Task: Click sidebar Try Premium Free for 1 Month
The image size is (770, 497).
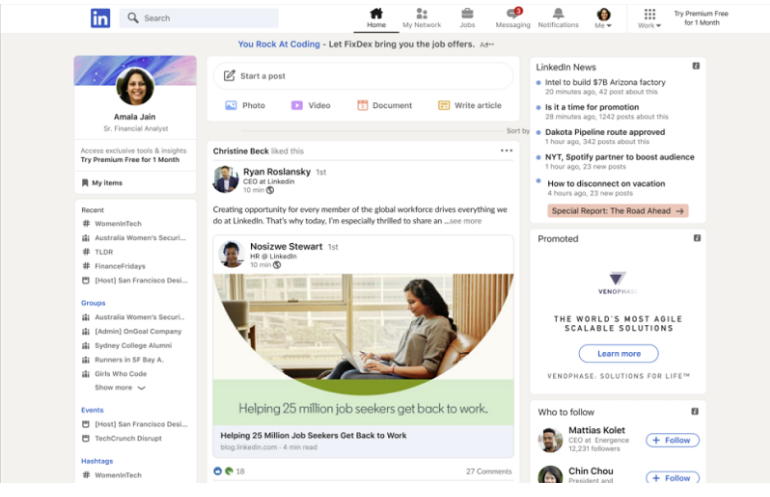Action: coord(130,160)
